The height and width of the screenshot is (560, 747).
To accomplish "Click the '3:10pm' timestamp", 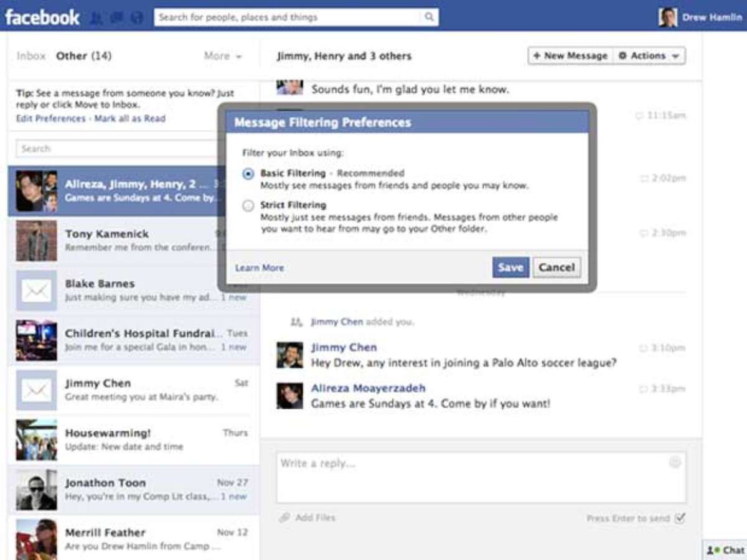I will pyautogui.click(x=669, y=348).
